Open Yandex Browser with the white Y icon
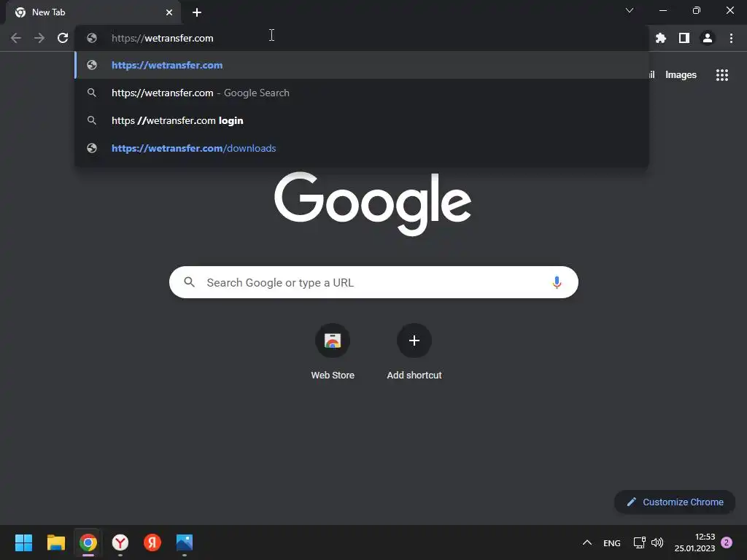 tap(120, 542)
